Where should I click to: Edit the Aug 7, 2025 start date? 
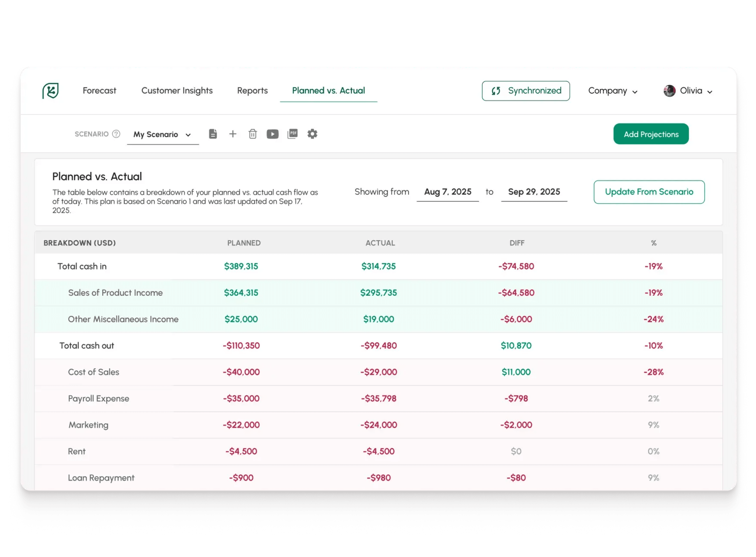click(448, 192)
